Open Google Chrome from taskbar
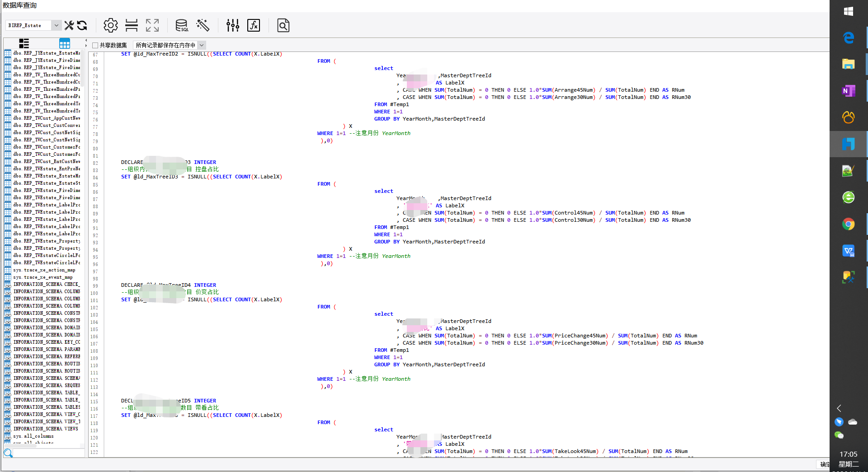This screenshot has height=472, width=868. (x=849, y=224)
